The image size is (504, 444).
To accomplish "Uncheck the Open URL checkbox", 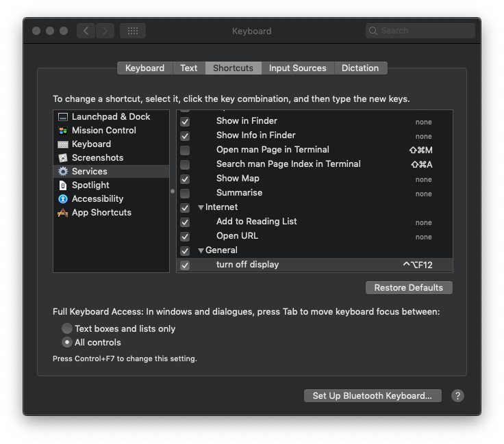I will pos(185,237).
